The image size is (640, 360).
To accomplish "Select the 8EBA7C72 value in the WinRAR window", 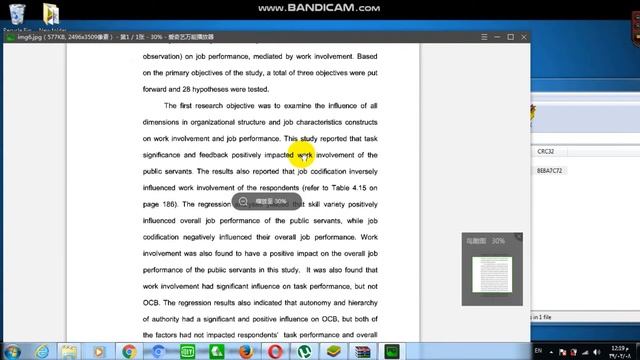I will [549, 171].
